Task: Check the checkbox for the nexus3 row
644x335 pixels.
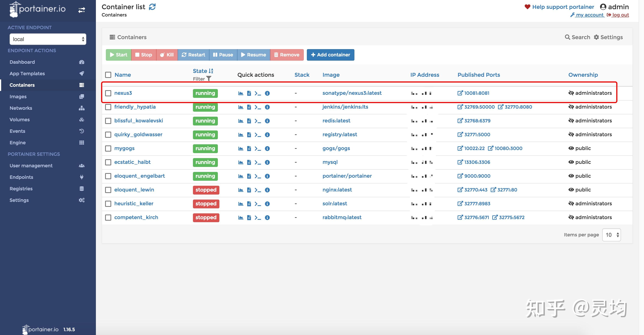Action: (108, 93)
